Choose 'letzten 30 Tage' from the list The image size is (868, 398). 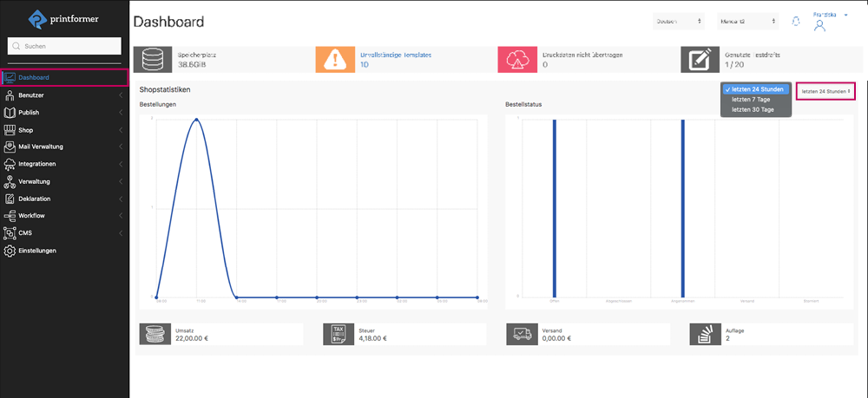[753, 109]
